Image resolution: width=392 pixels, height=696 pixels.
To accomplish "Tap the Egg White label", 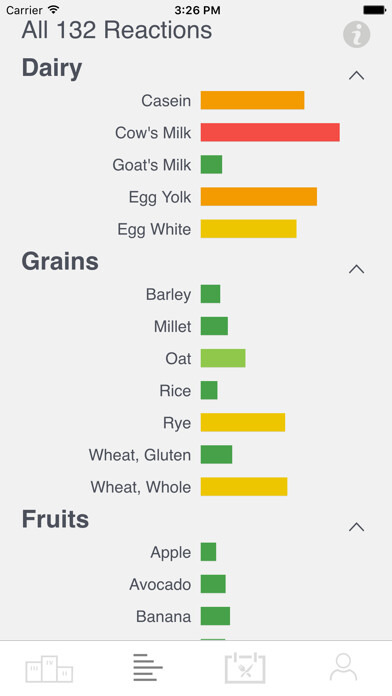I will click(x=154, y=229).
